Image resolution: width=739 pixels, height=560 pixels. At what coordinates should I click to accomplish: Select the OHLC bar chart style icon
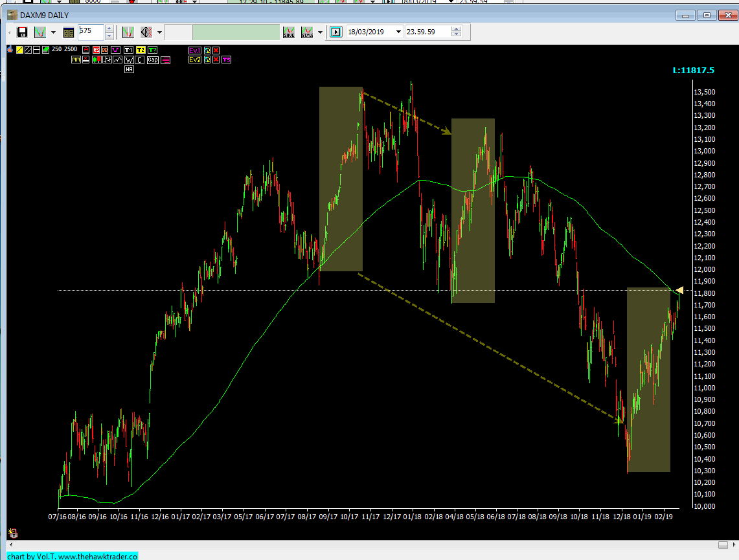point(107,60)
